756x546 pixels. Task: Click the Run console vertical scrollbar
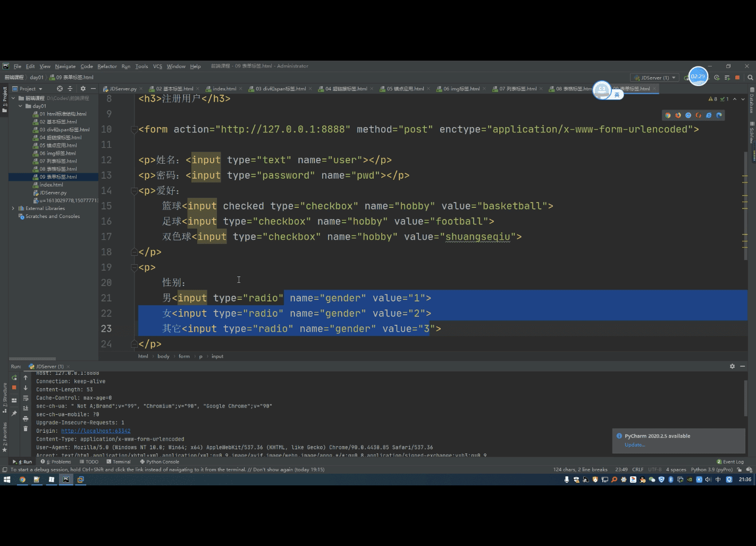tap(745, 398)
